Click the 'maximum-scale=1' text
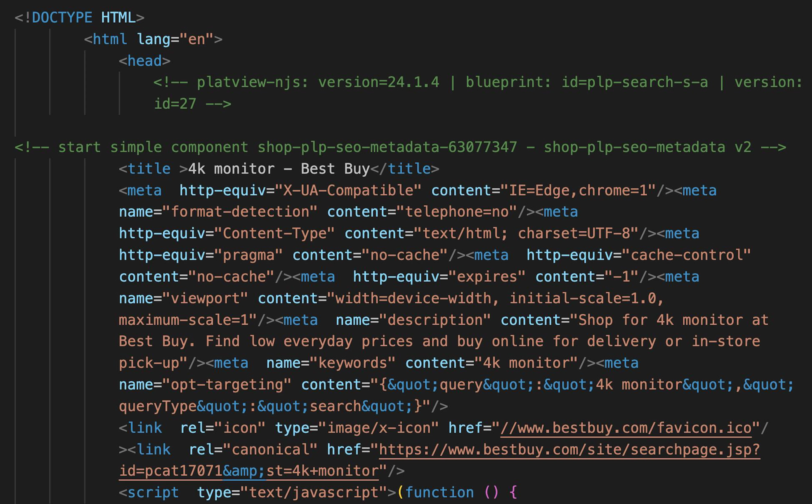 click(184, 320)
